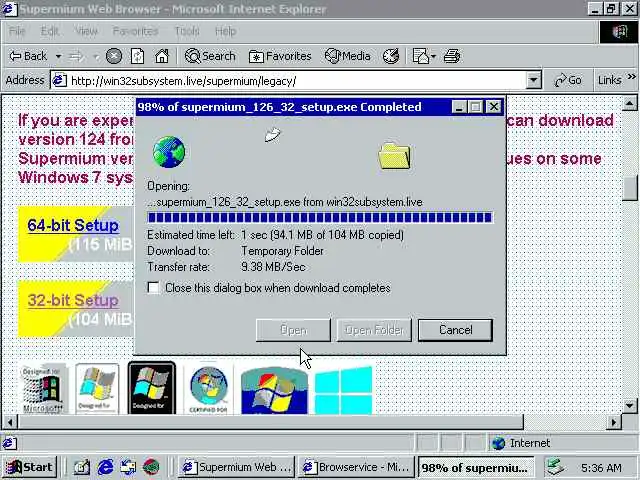Image resolution: width=640 pixels, height=480 pixels.
Task: Open the Help menu
Action: click(x=225, y=31)
